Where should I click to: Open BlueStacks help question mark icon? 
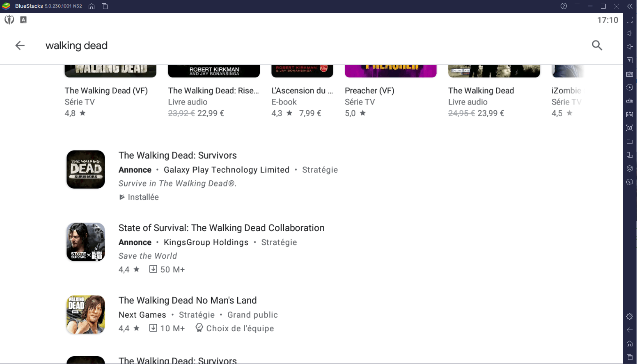[x=564, y=6]
